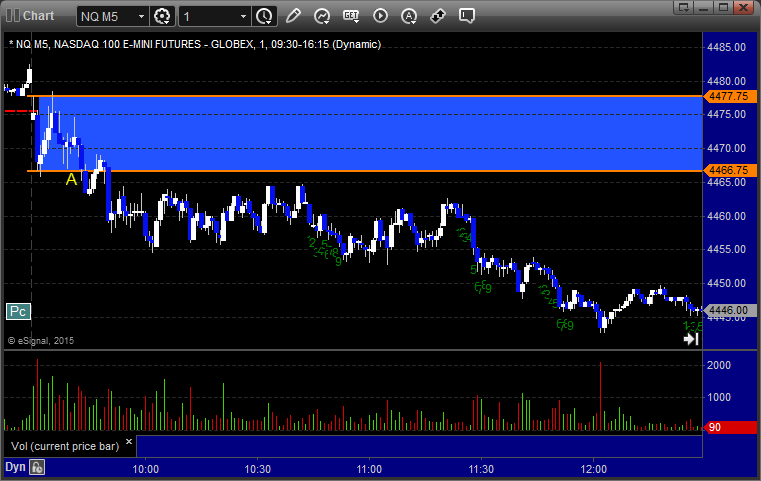This screenshot has height=481, width=761.
Task: Expand the interval 1 dropdown arrow
Action: coord(243,17)
